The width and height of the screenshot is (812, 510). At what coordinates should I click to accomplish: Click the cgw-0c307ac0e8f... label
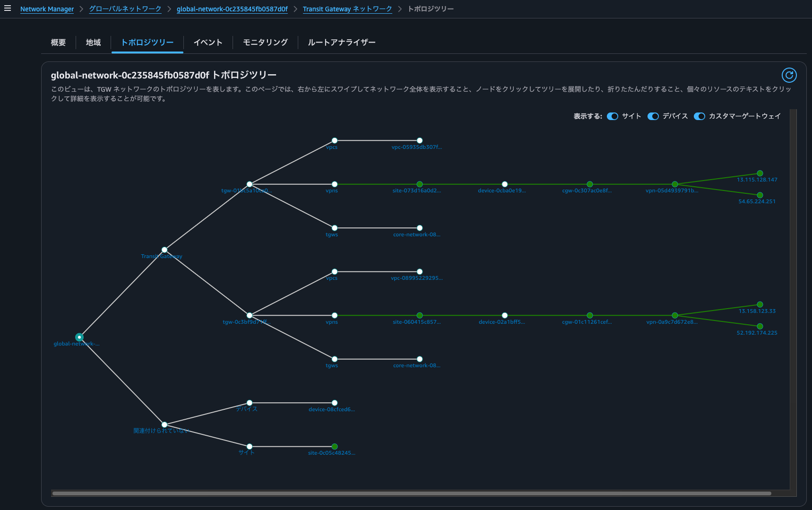coord(587,190)
